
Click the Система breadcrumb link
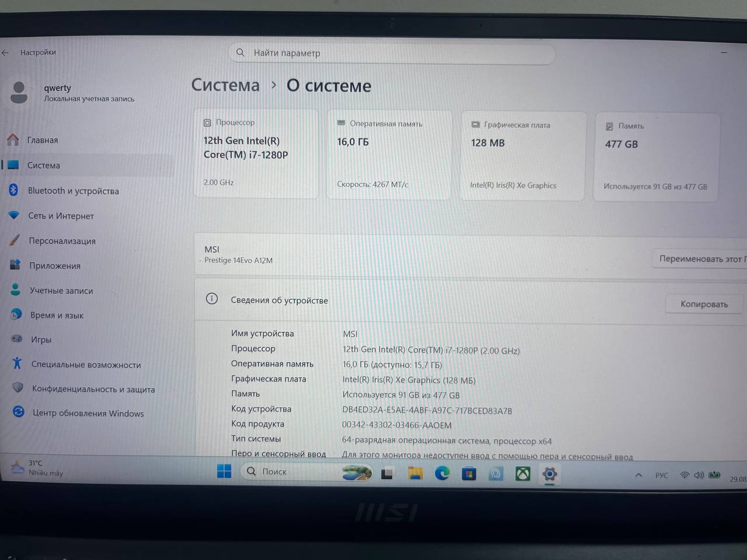tap(225, 85)
